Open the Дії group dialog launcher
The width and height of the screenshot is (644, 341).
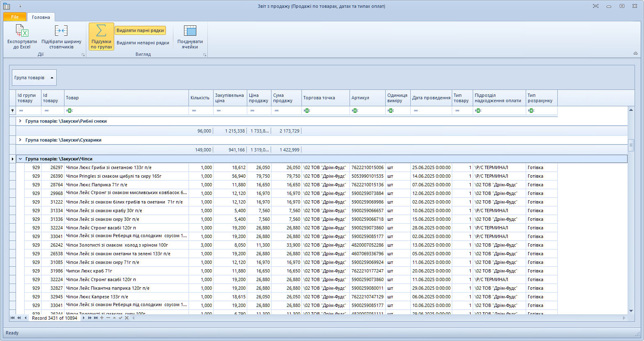point(83,55)
